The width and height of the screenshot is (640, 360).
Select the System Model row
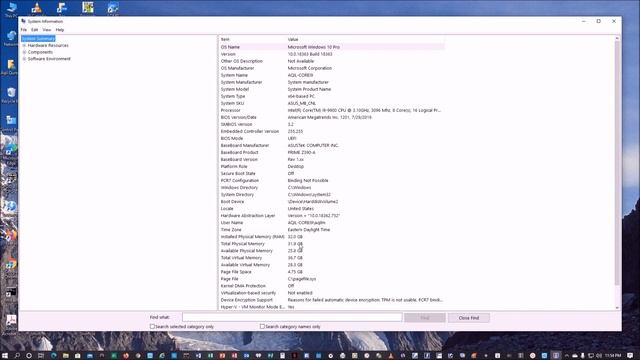click(x=332, y=89)
